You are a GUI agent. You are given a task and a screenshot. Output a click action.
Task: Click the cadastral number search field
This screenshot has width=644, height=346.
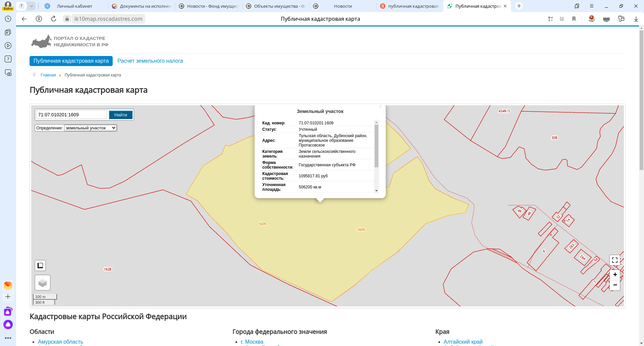(x=71, y=115)
